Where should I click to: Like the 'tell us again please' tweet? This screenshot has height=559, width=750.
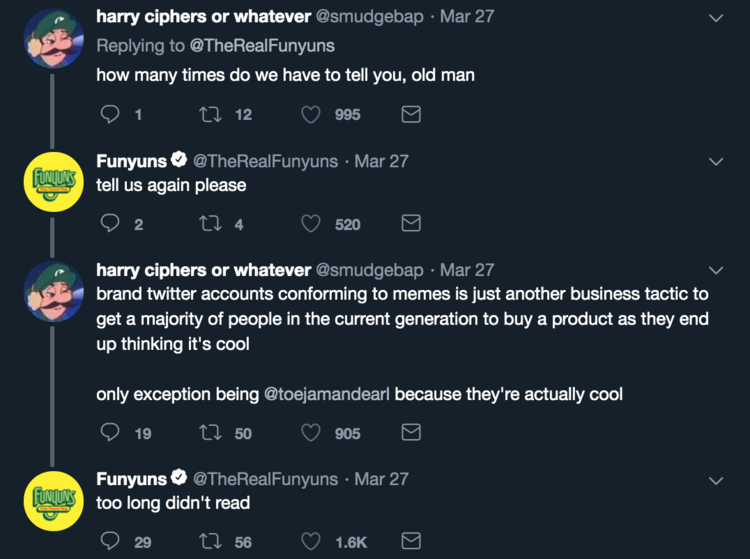[x=310, y=224]
